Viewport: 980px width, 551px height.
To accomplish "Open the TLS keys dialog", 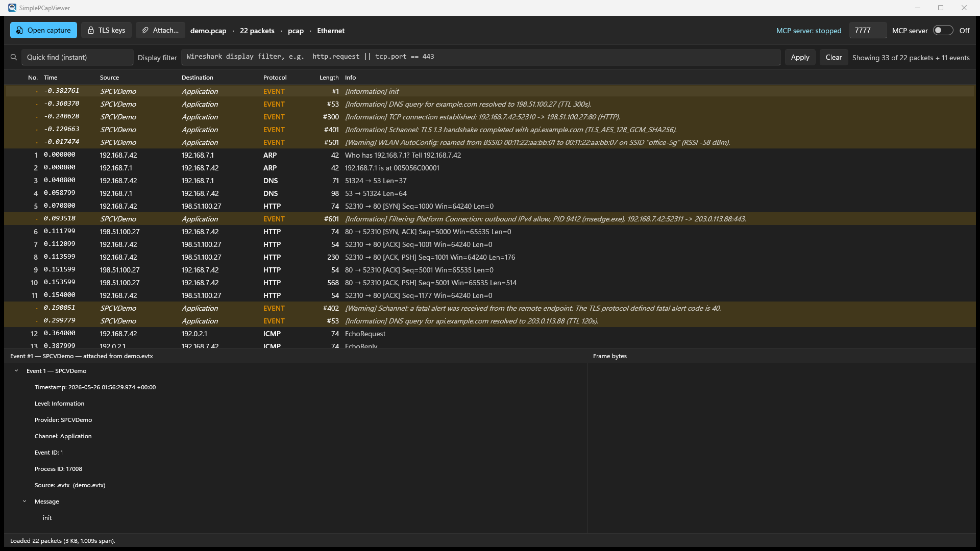I will pyautogui.click(x=106, y=30).
